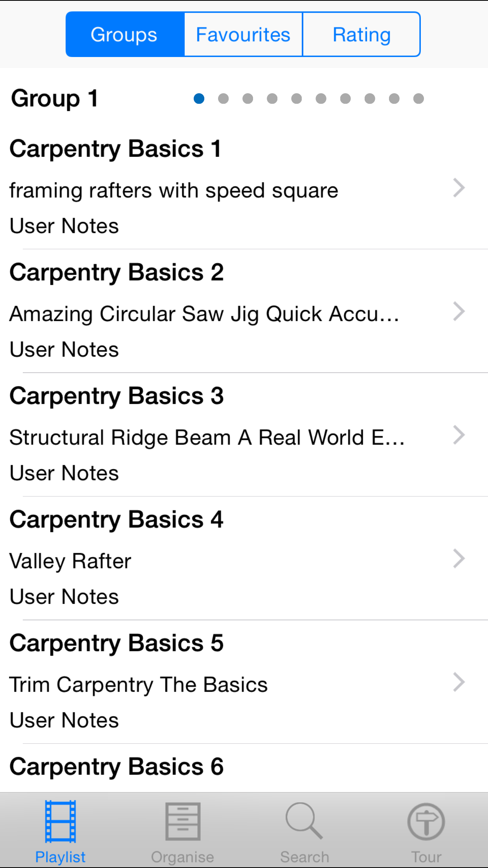Open framing rafters with speed square chevron
The image size is (488, 868).
click(459, 188)
